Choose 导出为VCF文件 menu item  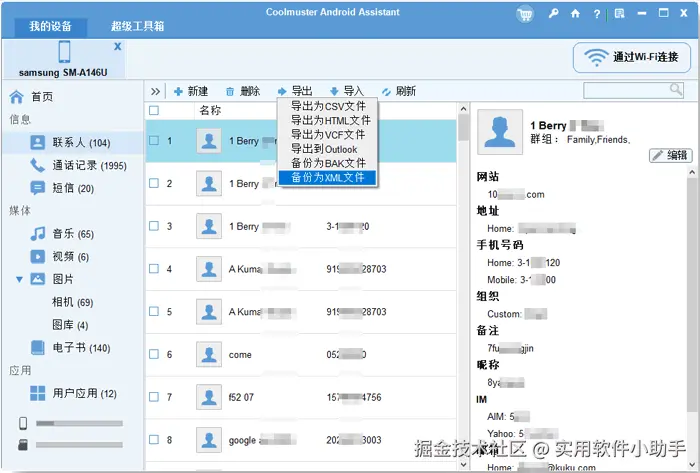(328, 135)
